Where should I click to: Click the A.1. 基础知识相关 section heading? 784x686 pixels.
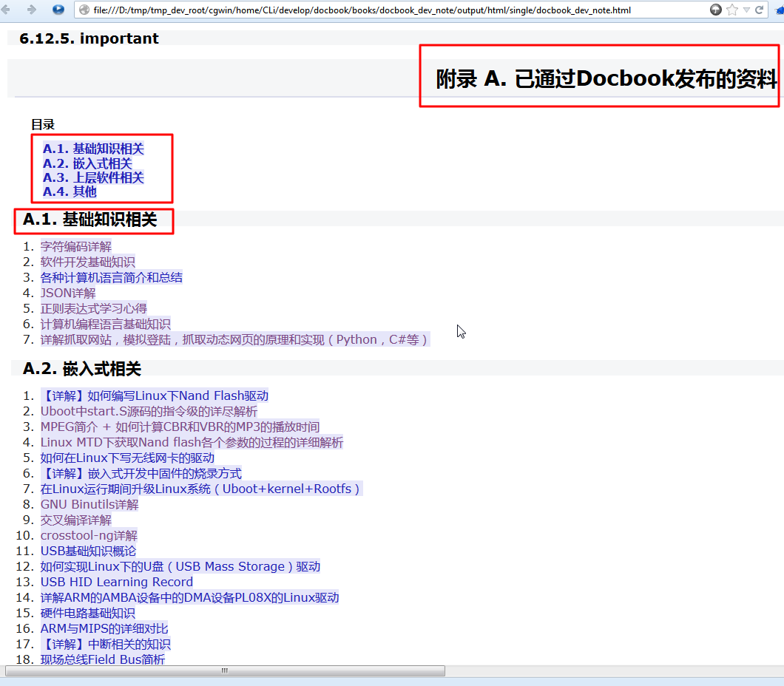pos(90,220)
